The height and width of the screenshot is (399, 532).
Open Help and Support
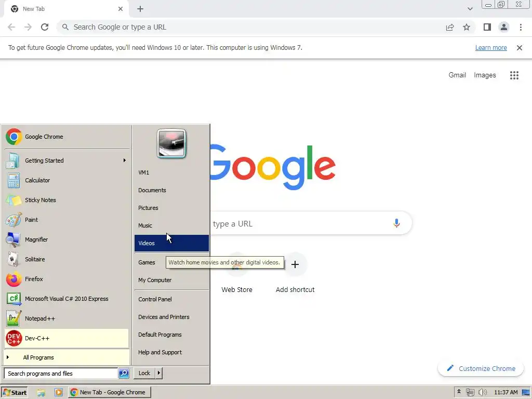(x=171, y=352)
